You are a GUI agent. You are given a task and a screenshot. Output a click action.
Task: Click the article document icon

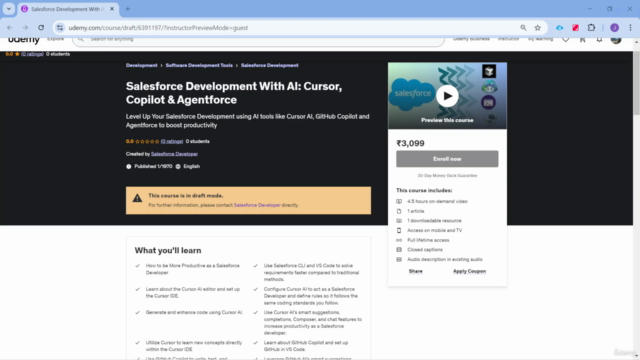pyautogui.click(x=399, y=211)
